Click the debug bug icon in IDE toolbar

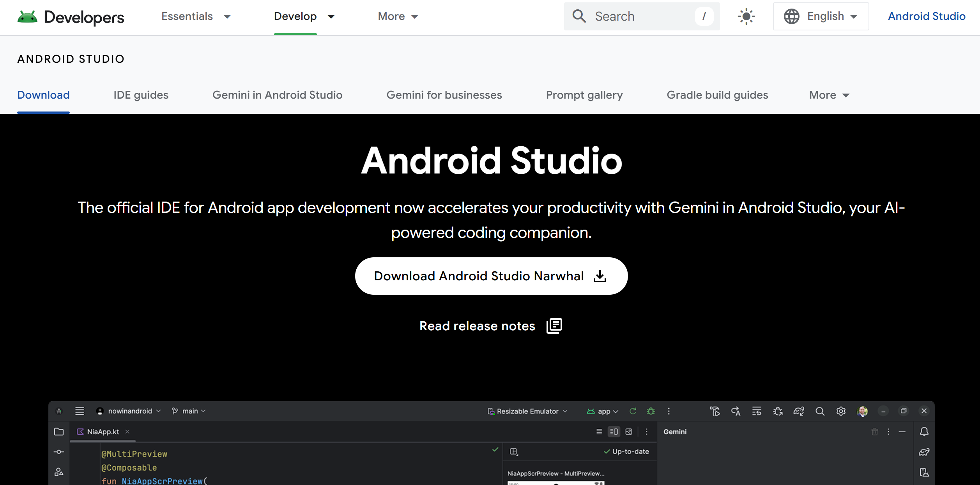[651, 411]
